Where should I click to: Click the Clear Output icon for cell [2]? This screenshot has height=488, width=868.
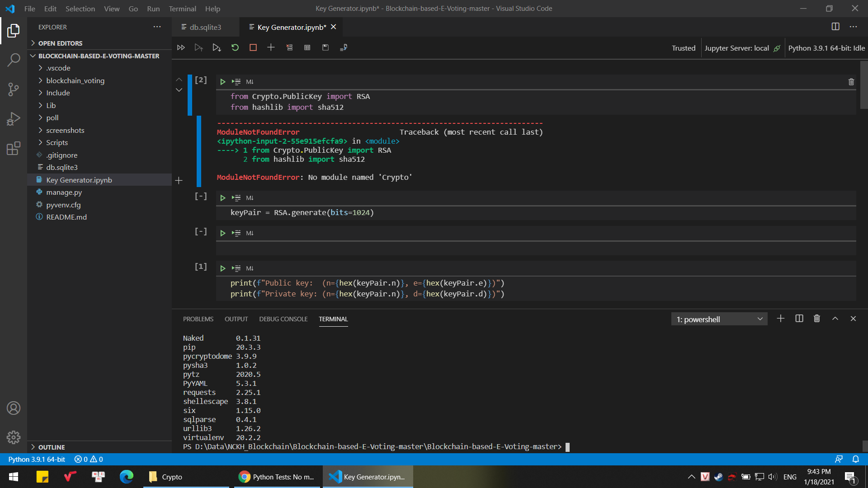[851, 82]
